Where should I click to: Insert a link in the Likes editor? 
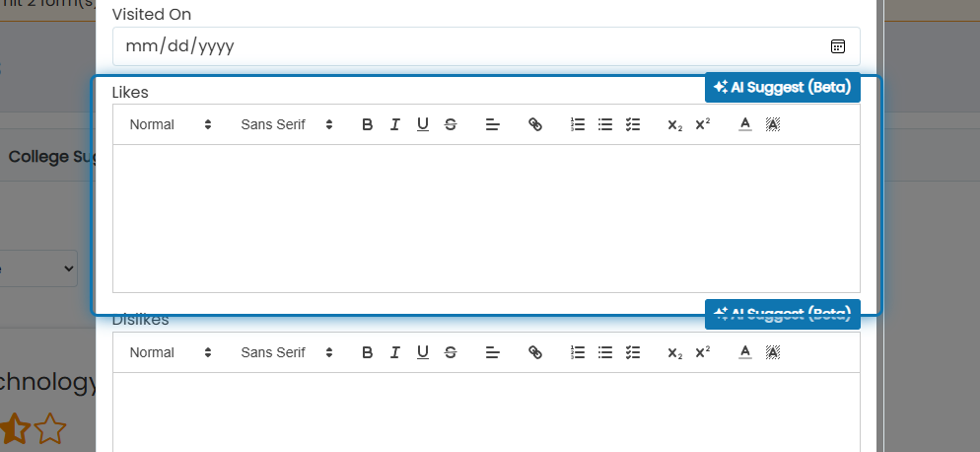[535, 124]
